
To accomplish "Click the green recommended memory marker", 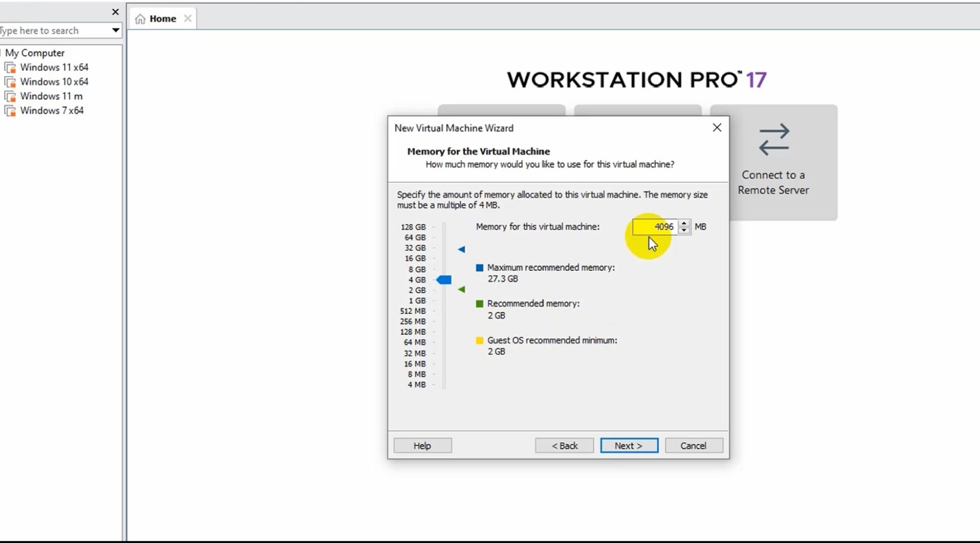I will [462, 290].
